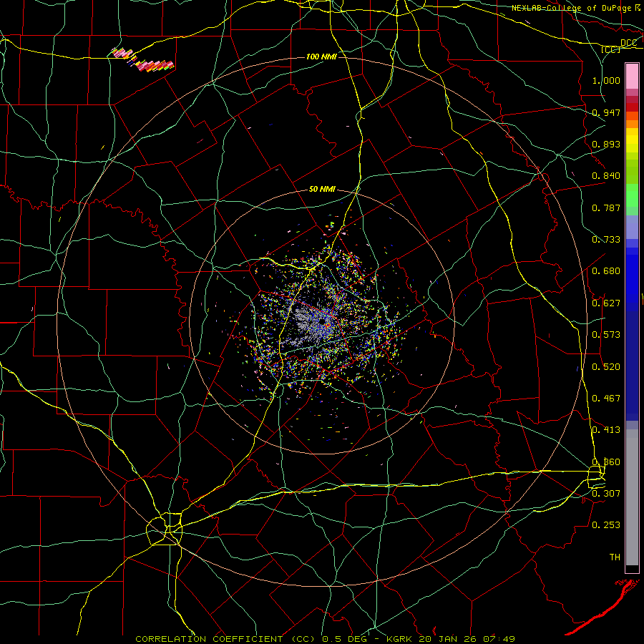Click the 0.413 scale value
The image size is (644, 644).
(606, 430)
